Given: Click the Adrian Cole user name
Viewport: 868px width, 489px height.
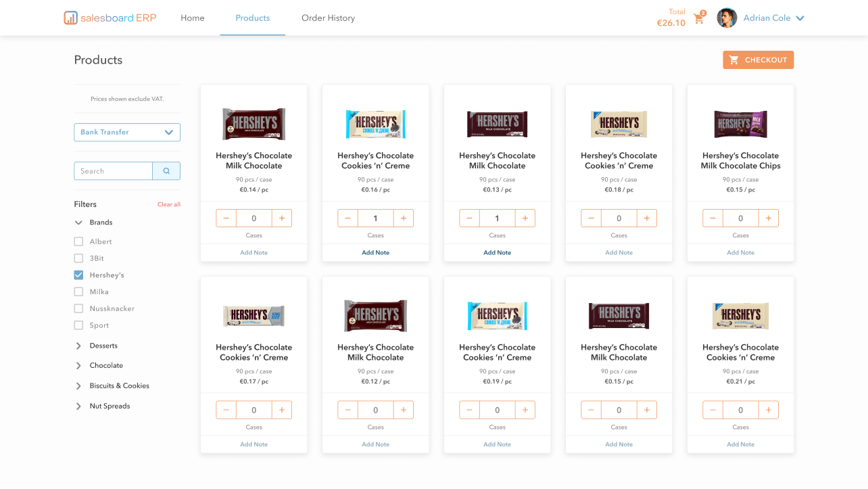Looking at the screenshot, I should pyautogui.click(x=767, y=18).
